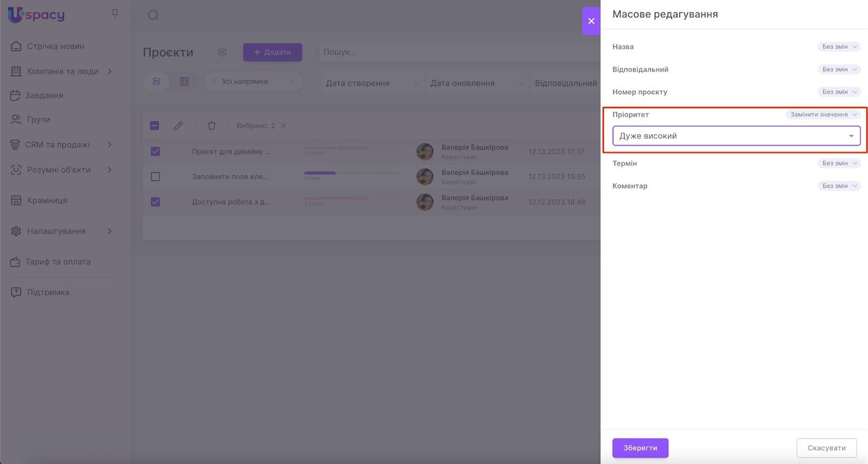Open the Стрічка новин home icon
Image resolution: width=868 pixels, height=464 pixels.
pyautogui.click(x=16, y=46)
